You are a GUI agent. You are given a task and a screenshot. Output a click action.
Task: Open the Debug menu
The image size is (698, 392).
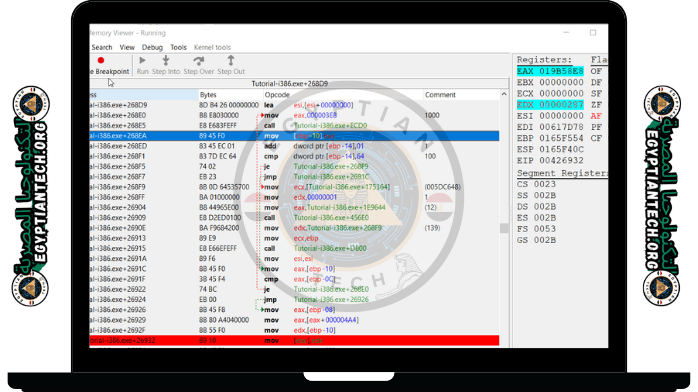click(152, 47)
